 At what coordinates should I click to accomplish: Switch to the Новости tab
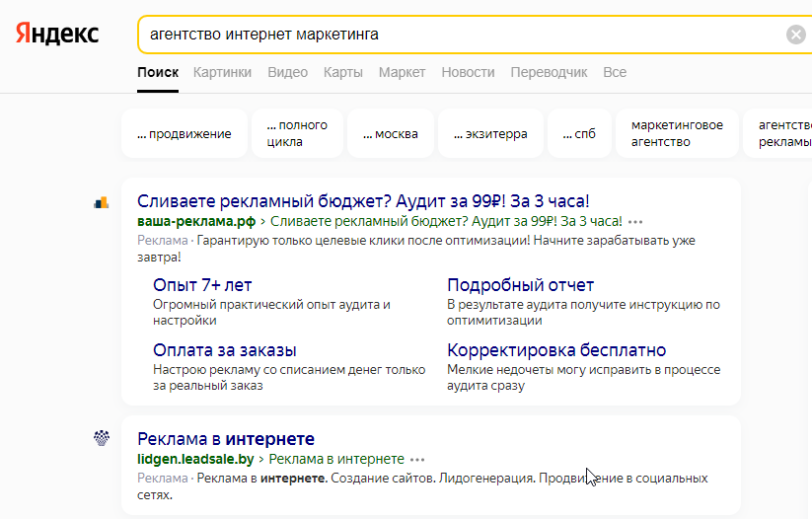click(468, 72)
